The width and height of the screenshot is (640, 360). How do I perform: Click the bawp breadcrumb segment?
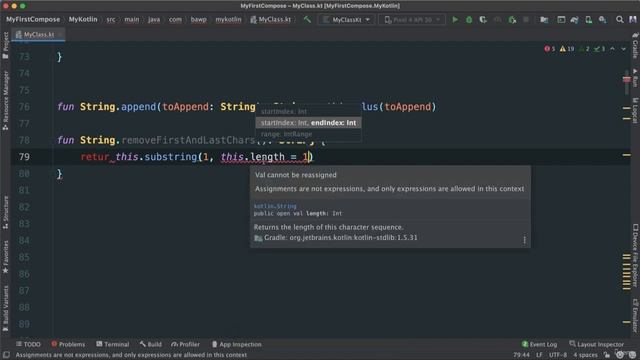[x=198, y=19]
